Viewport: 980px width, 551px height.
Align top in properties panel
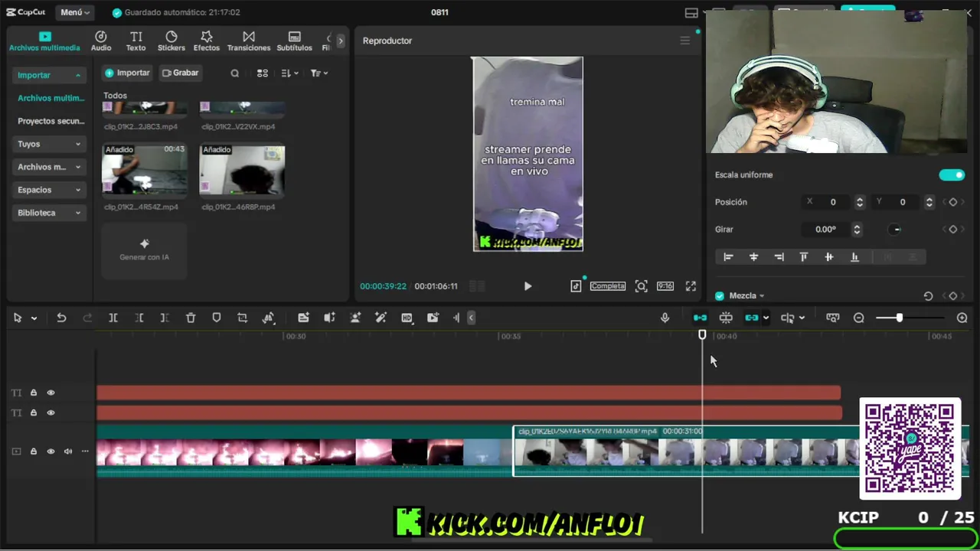(x=804, y=257)
